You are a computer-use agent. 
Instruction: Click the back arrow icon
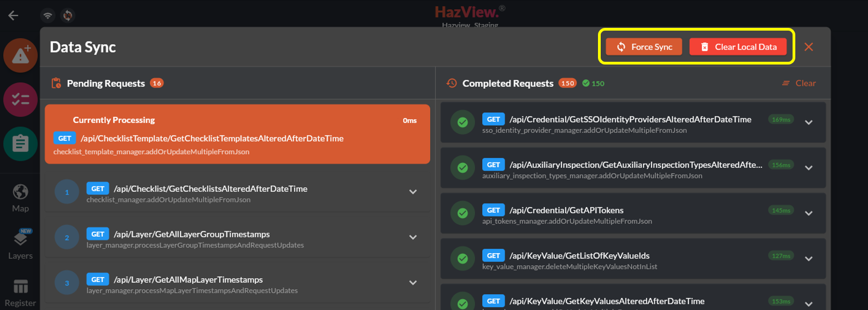13,15
